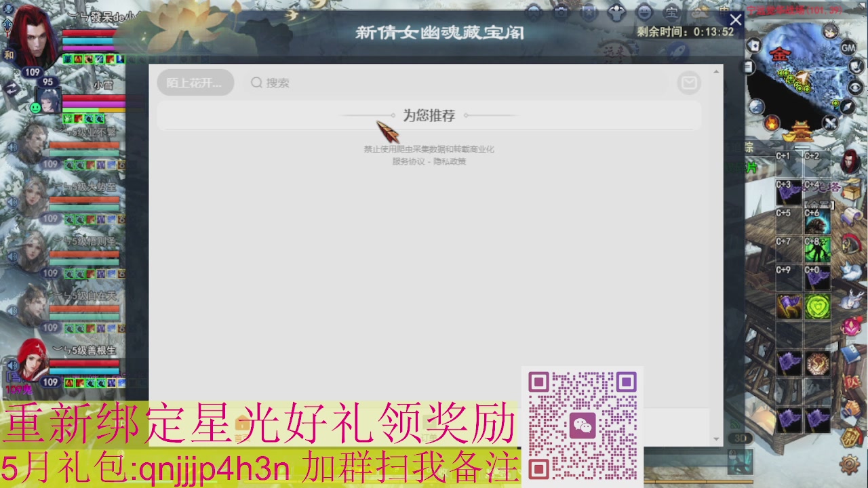Open the blue book icon in right sidebar
The image size is (868, 488).
(x=851, y=354)
